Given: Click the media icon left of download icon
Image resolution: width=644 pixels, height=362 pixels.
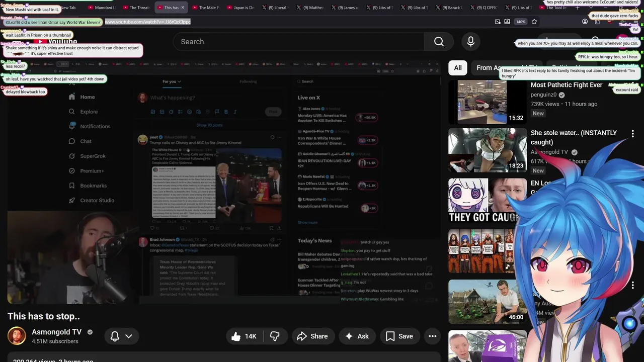Looking at the screenshot, I should pos(498,22).
